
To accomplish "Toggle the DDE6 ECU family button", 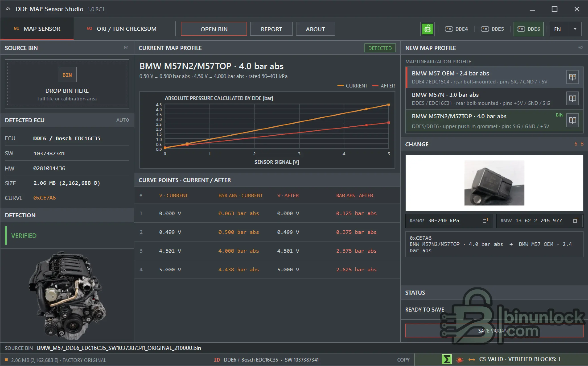I will (528, 29).
